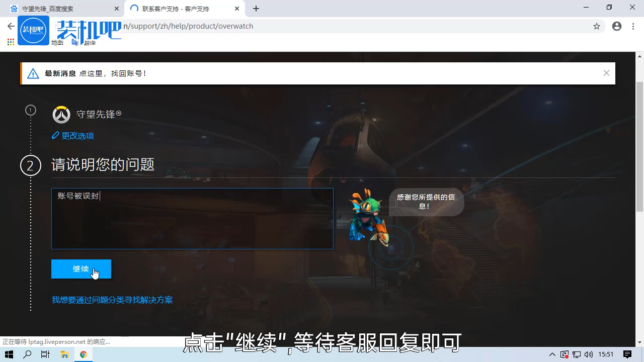Open Chrome's three-dot menu

[x=633, y=26]
